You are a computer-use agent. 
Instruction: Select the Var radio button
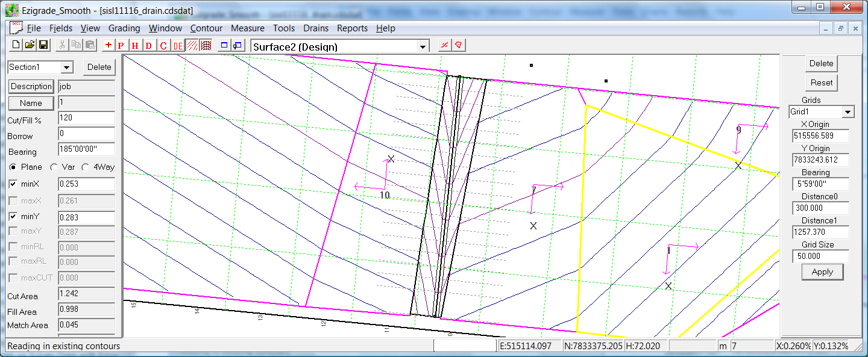tap(54, 167)
